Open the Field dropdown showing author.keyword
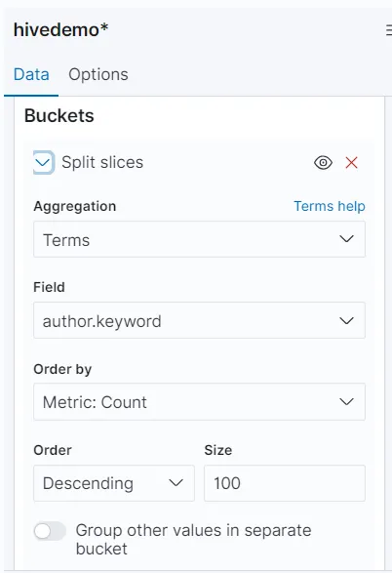 point(199,320)
